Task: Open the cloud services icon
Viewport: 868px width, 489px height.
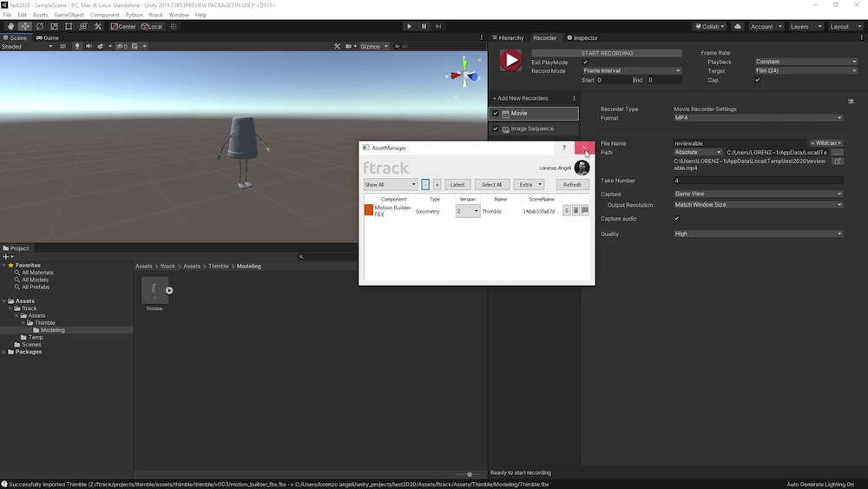Action: (738, 26)
